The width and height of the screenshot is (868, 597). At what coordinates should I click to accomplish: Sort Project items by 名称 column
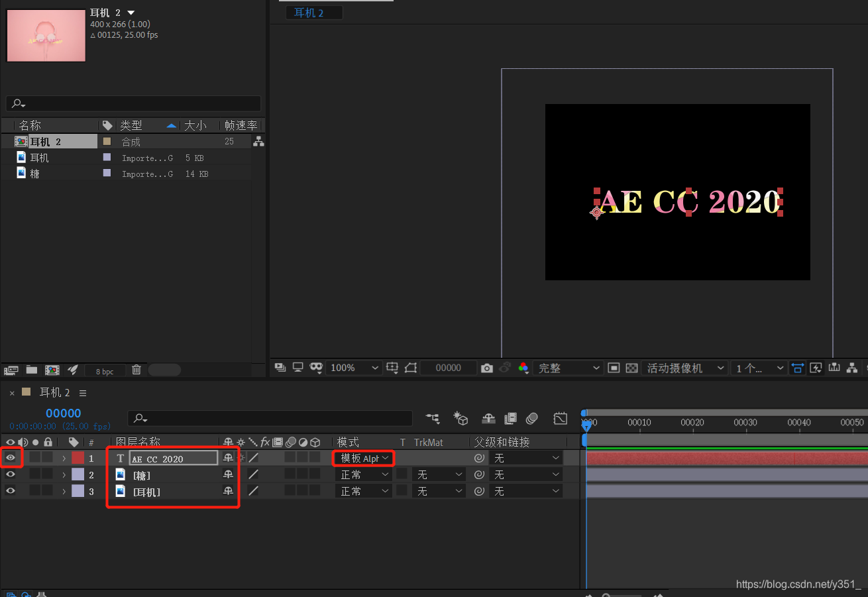[30, 125]
